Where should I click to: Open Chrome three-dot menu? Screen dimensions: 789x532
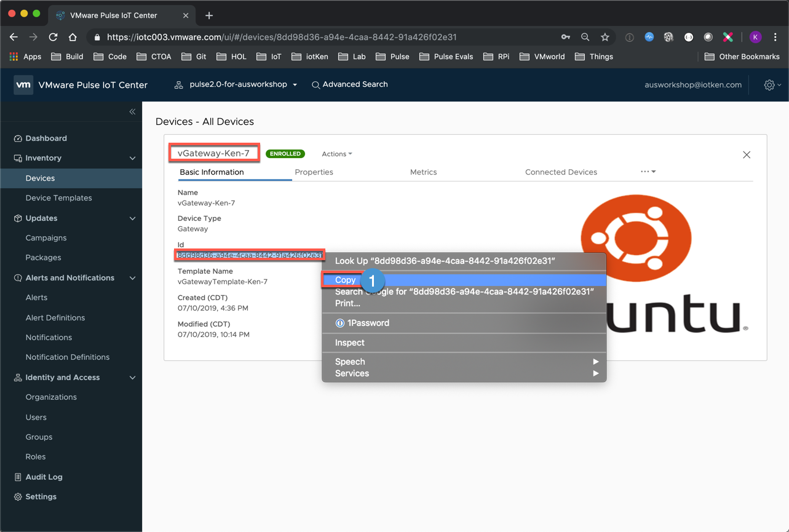tap(775, 37)
